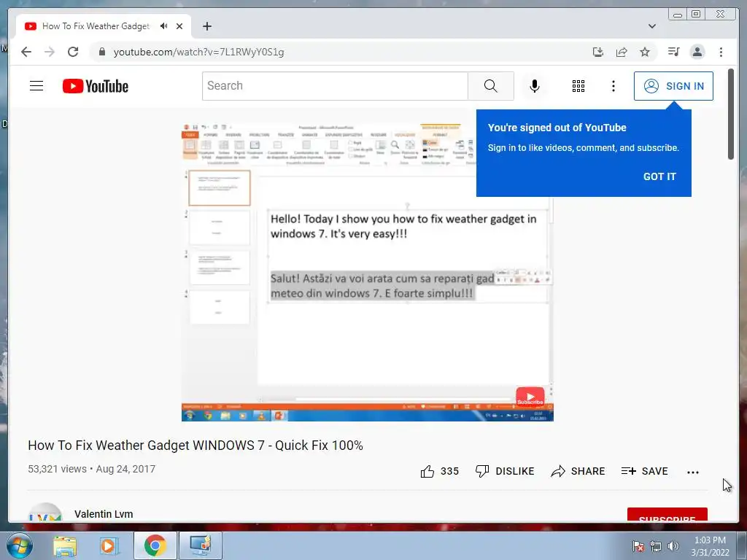Switch to Chrome taskbar button
The height and width of the screenshot is (560, 747).
[x=155, y=545]
